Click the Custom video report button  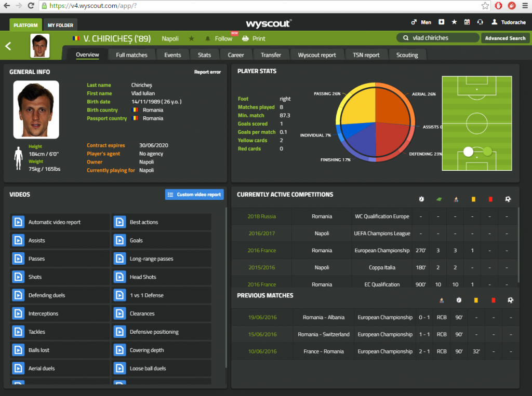(194, 195)
